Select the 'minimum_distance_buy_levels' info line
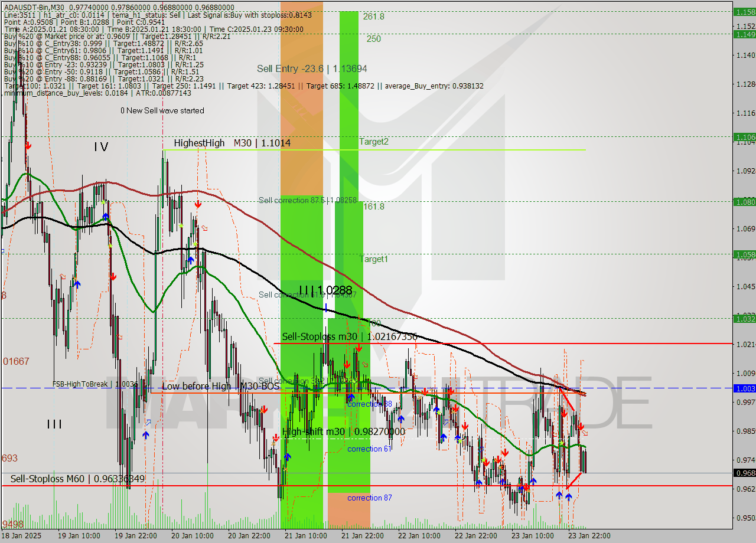This screenshot has width=756, height=543. click(x=97, y=93)
